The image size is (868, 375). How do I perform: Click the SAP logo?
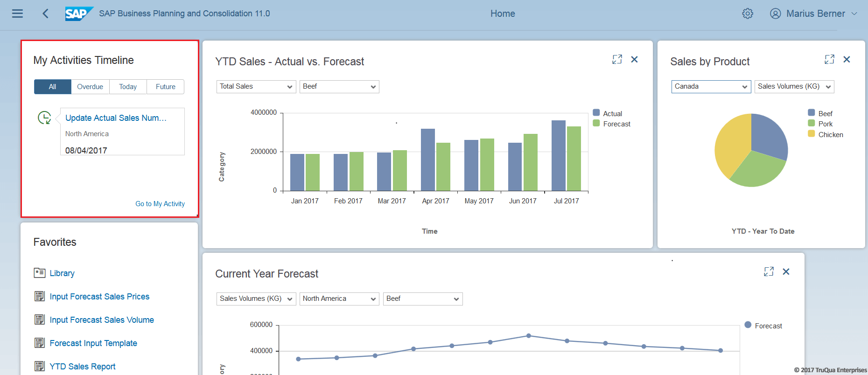pos(79,14)
